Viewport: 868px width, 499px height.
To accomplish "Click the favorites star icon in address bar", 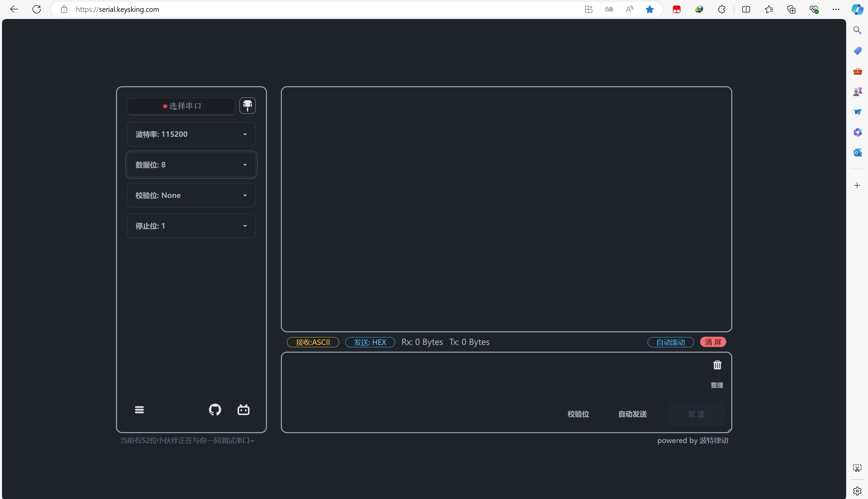I will [x=650, y=9].
